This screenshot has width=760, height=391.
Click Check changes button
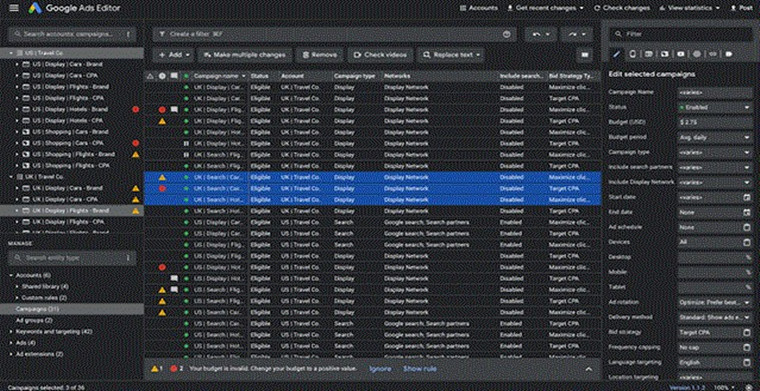point(622,8)
